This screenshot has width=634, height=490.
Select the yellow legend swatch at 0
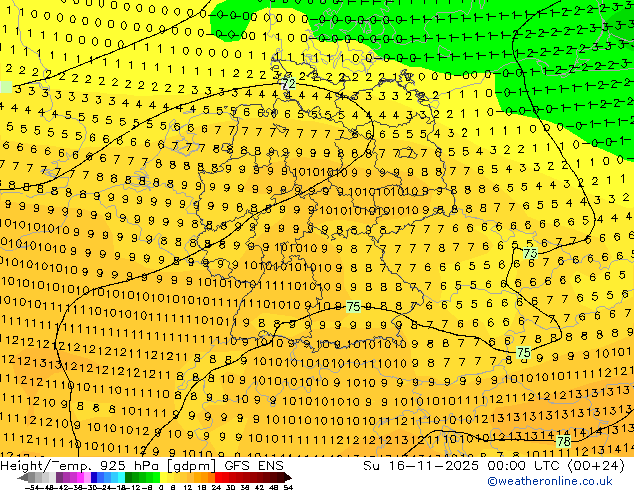(x=163, y=477)
